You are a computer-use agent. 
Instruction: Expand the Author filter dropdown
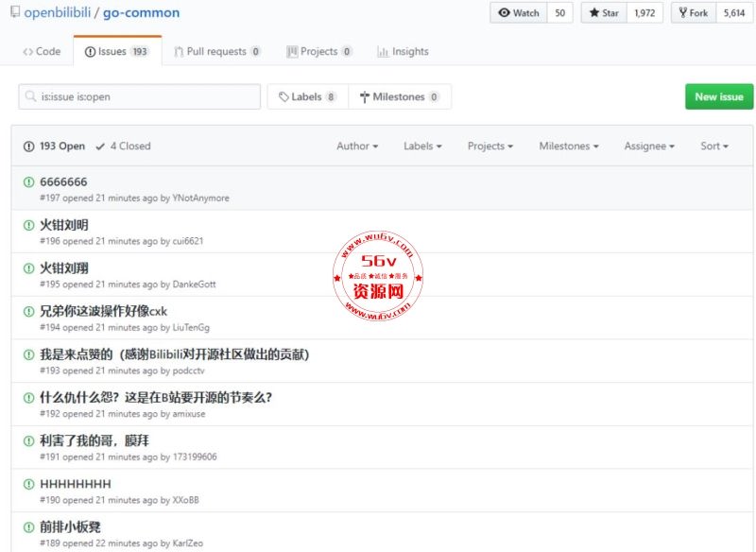[x=357, y=147]
